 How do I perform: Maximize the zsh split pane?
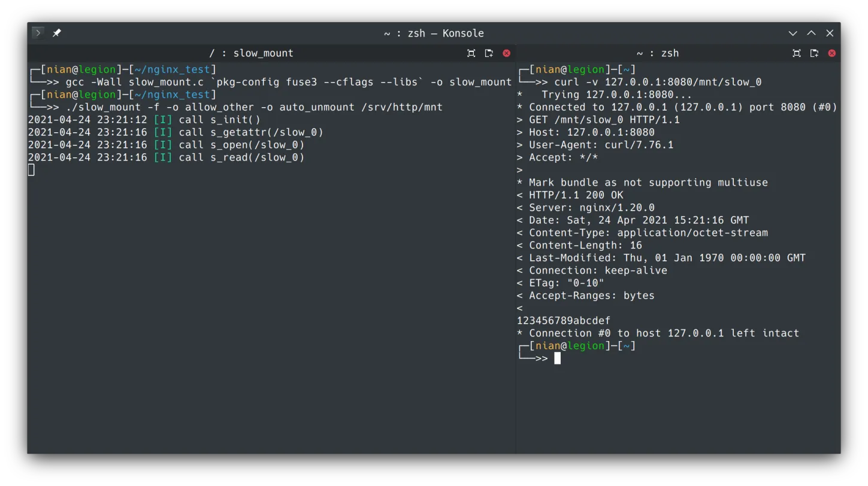click(796, 53)
